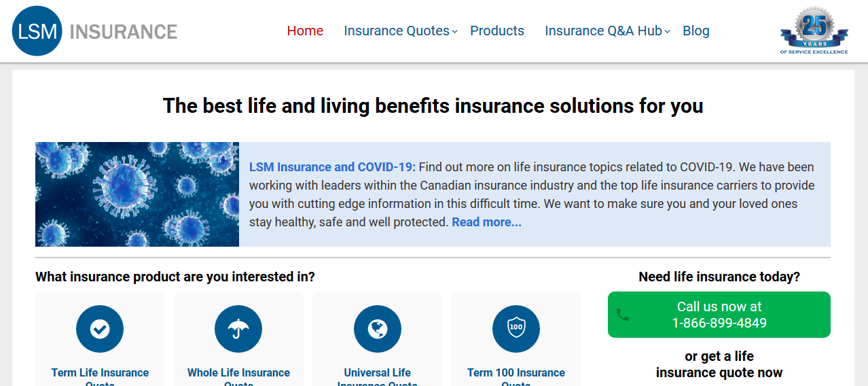Image resolution: width=868 pixels, height=386 pixels.
Task: Select the Term Life checkmark icon
Action: coord(100,329)
